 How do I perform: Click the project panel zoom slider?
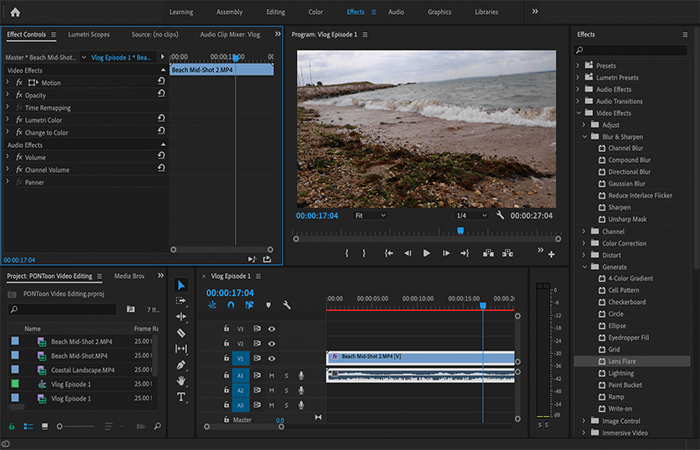pyautogui.click(x=76, y=426)
